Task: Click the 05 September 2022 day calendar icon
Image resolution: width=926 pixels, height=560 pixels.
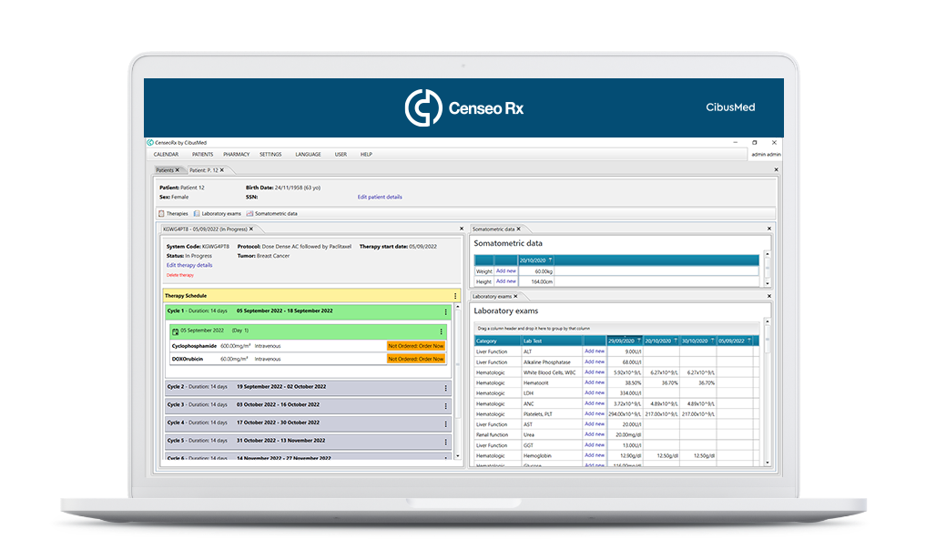Action: [176, 331]
